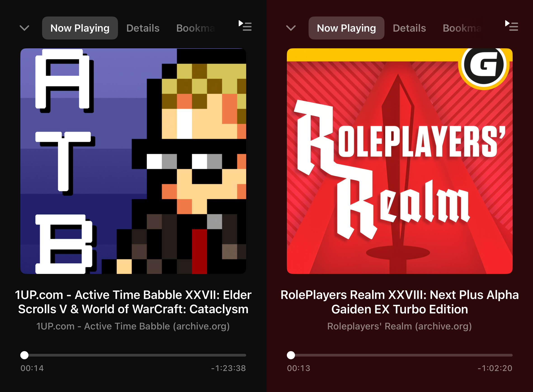
Task: Toggle the -1:23:38 remaining time display
Action: pos(229,368)
